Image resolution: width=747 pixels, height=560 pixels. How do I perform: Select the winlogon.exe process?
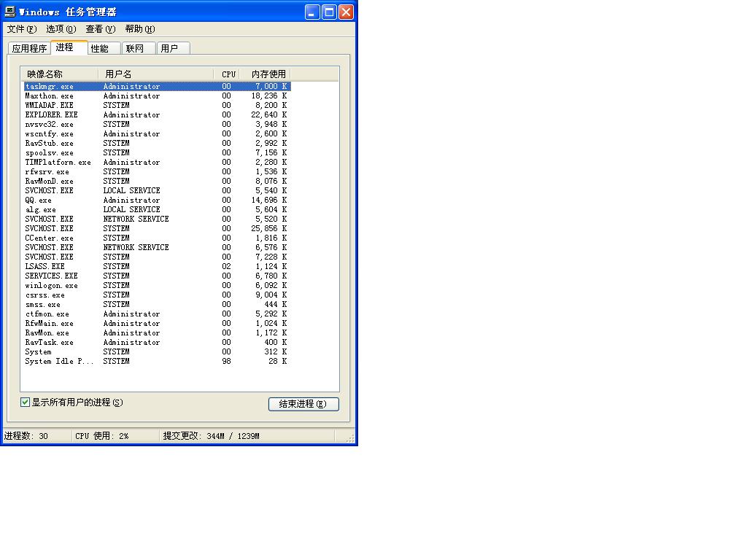158,286
